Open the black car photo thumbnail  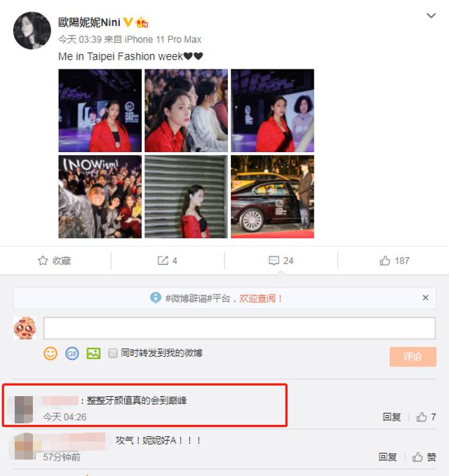pyautogui.click(x=272, y=197)
